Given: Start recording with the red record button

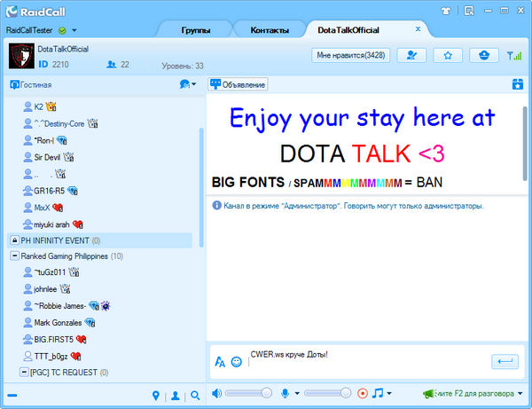Looking at the screenshot, I should coord(363,393).
